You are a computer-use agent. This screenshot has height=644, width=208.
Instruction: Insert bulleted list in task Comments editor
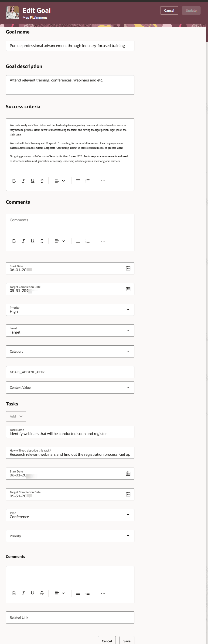point(78,593)
